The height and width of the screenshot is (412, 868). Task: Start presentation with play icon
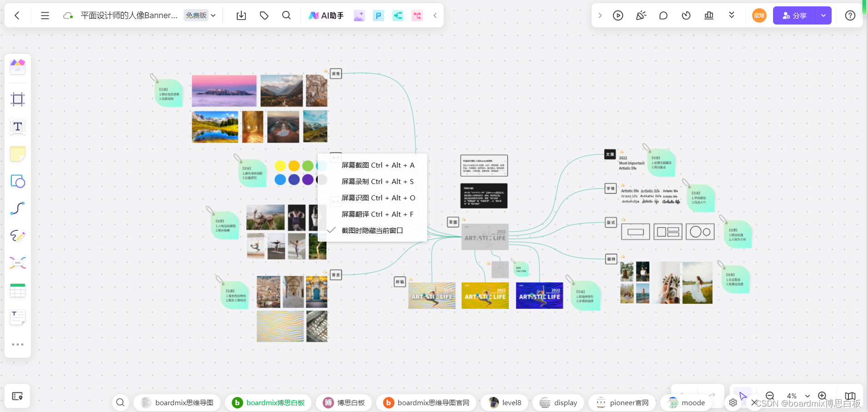618,15
